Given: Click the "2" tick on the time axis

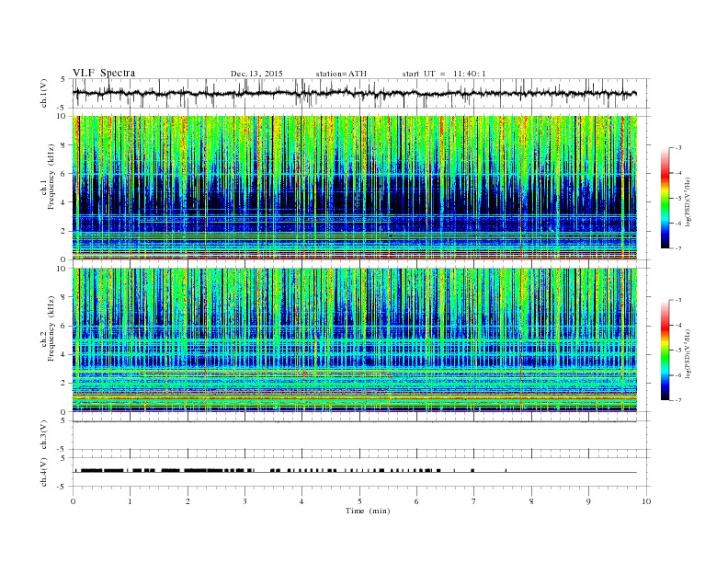Looking at the screenshot, I should coord(188,501).
